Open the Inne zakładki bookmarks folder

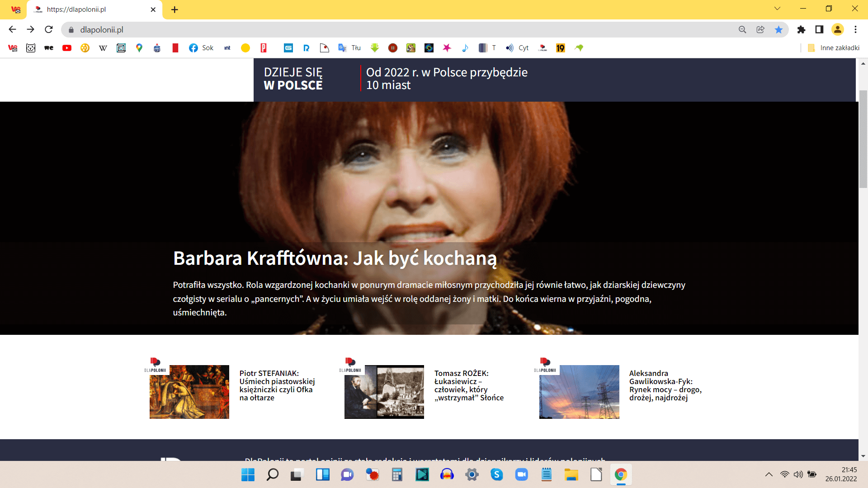click(834, 48)
